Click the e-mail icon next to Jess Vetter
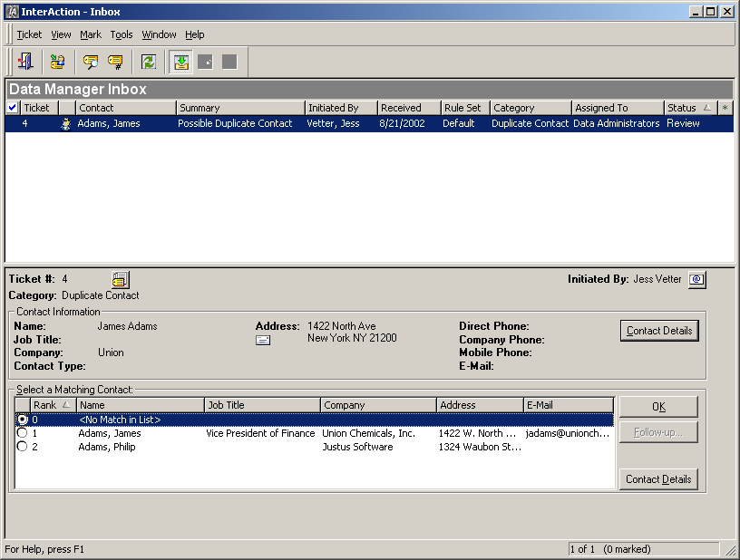 pyautogui.click(x=696, y=280)
